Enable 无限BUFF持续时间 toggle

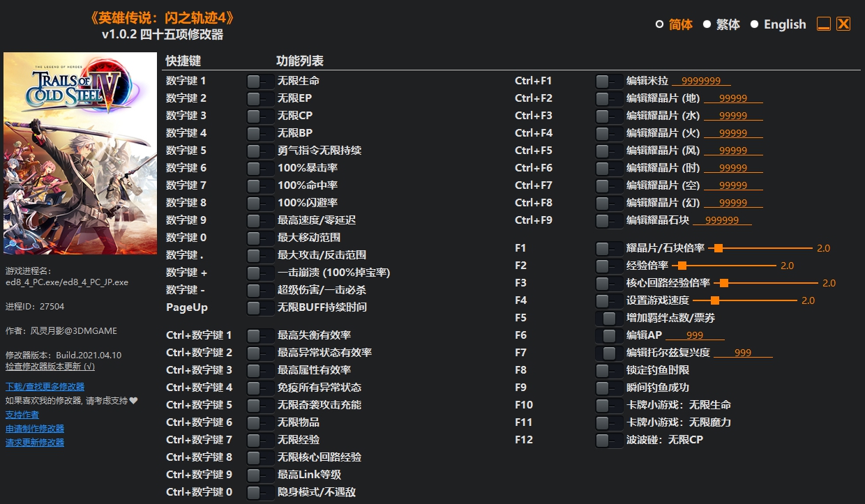click(x=260, y=307)
